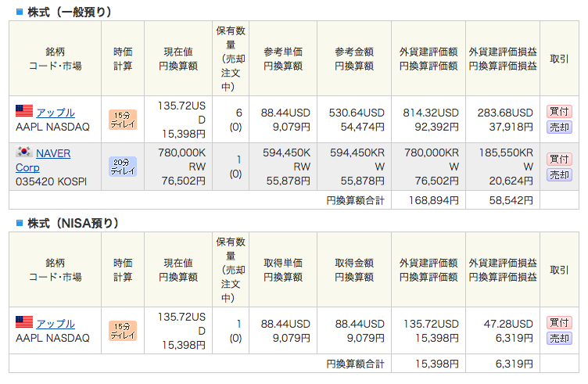Viewport: 588px width, 384px height.
Task: Select 参考単価 column header in 一般預り table
Action: tap(283, 52)
